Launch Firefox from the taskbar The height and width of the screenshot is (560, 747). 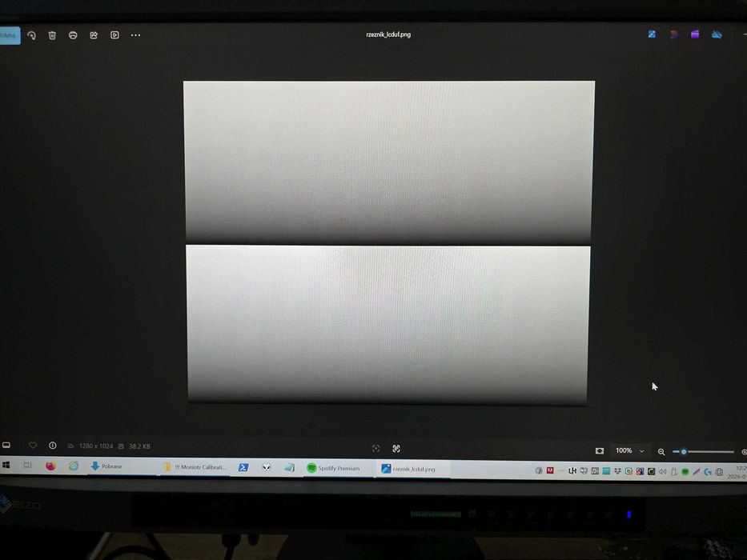(50, 466)
